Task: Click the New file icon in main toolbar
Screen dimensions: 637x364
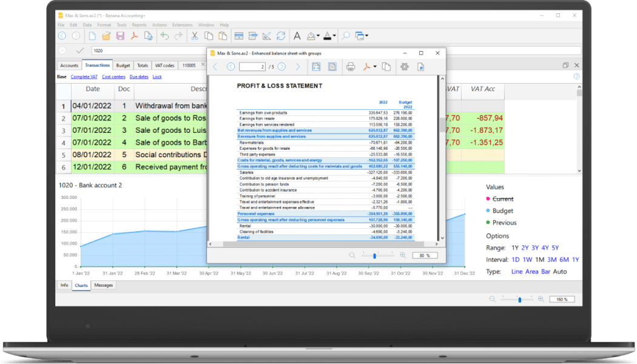Action: pyautogui.click(x=92, y=36)
